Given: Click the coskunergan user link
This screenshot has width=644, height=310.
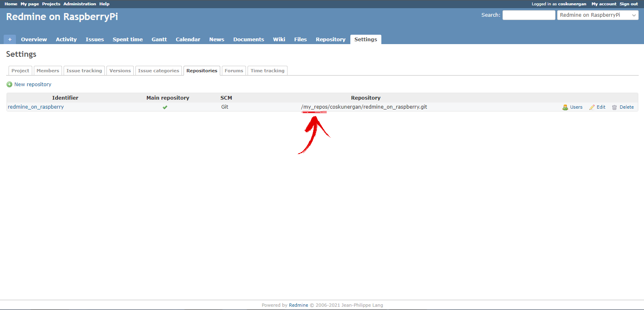Looking at the screenshot, I should (x=572, y=4).
